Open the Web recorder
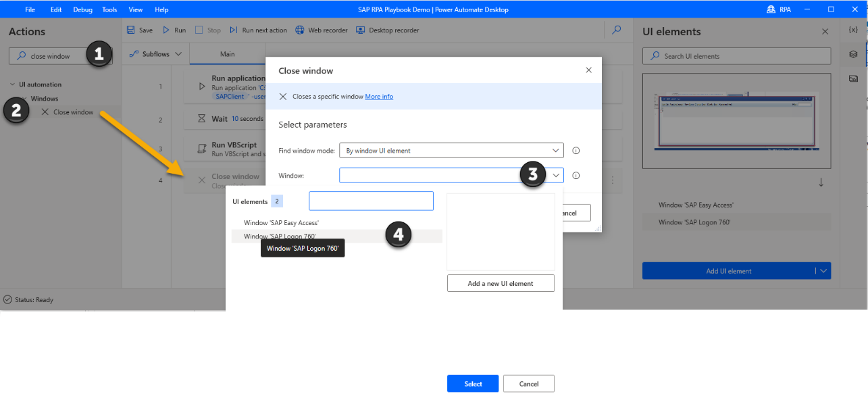The height and width of the screenshot is (396, 868). 322,30
